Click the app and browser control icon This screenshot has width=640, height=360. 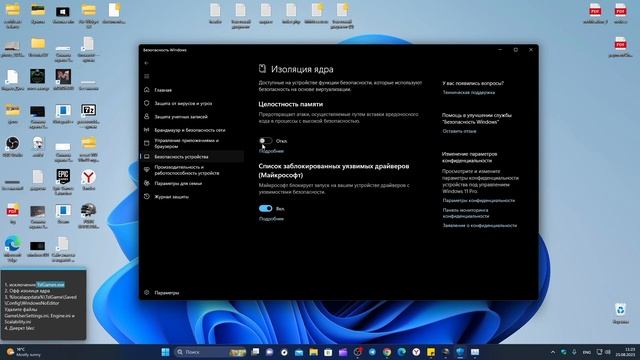tap(147, 143)
